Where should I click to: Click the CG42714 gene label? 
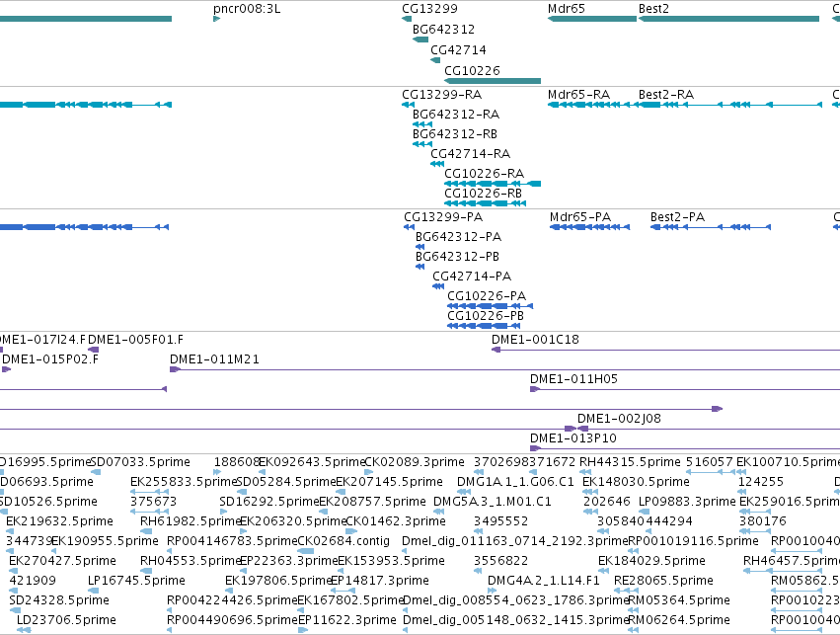459,50
